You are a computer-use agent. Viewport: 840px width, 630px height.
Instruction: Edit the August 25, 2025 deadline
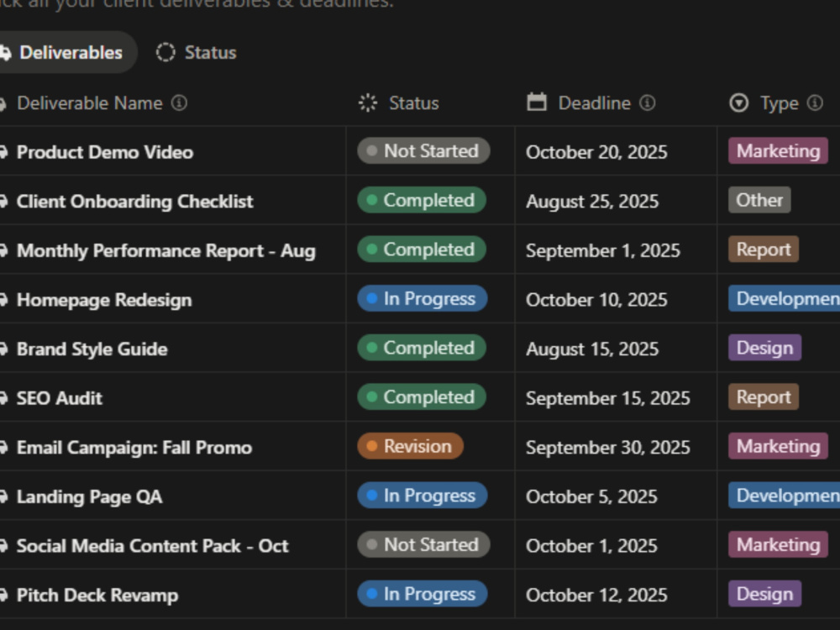pos(592,202)
